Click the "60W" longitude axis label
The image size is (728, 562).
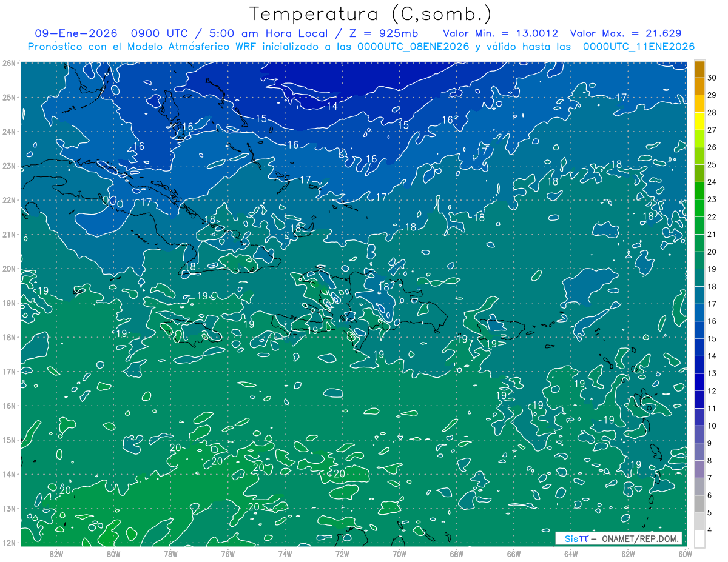click(x=684, y=554)
